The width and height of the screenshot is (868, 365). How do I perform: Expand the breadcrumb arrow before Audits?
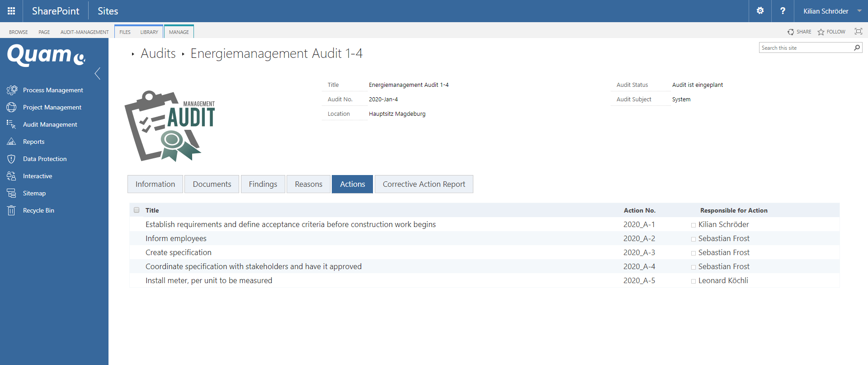point(133,54)
